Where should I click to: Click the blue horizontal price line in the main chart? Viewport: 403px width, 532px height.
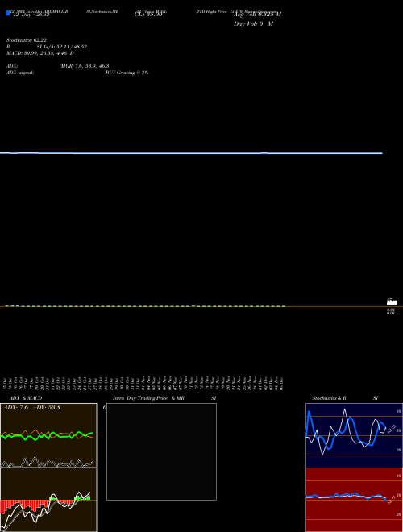click(x=191, y=153)
